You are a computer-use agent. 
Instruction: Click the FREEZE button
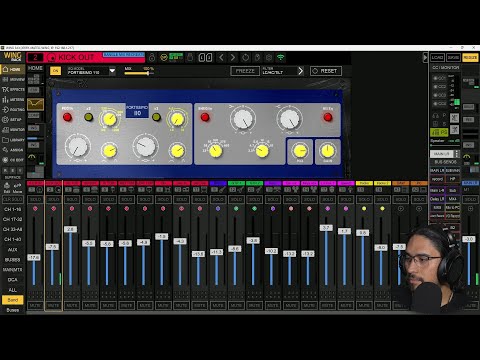coord(245,71)
